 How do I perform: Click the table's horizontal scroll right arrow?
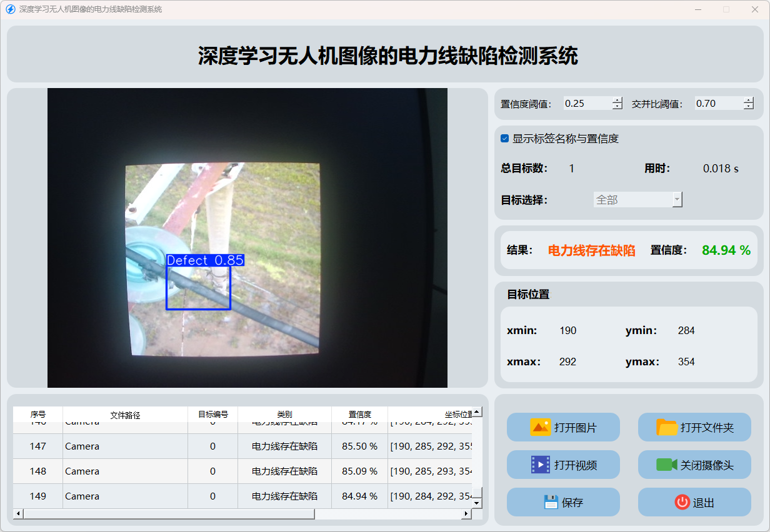[x=466, y=514]
